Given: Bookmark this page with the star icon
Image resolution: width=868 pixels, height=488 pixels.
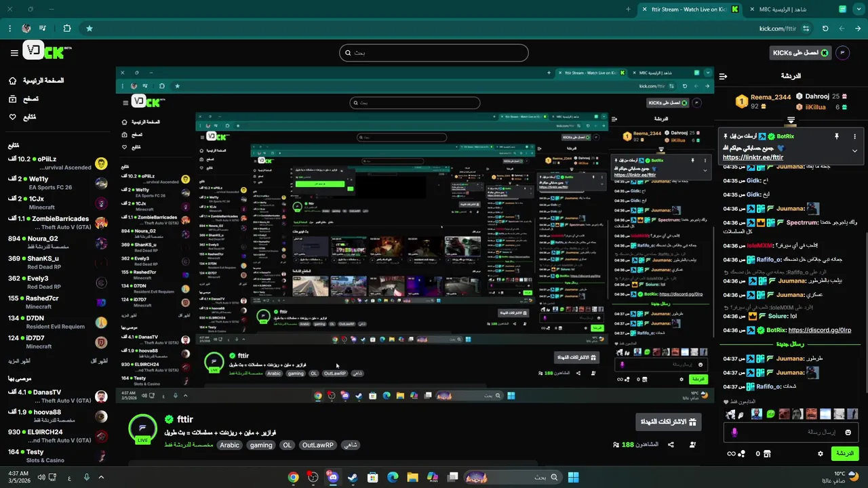Looking at the screenshot, I should [89, 28].
